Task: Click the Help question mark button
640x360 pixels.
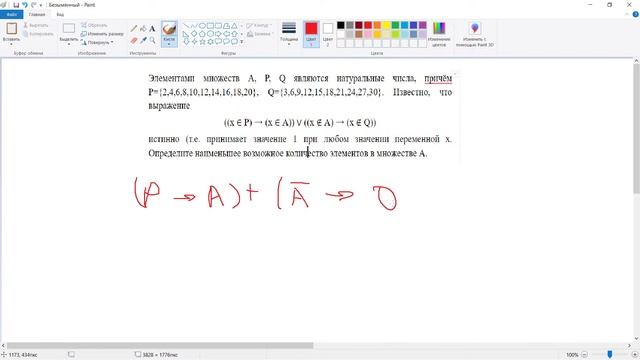Action: point(636,14)
